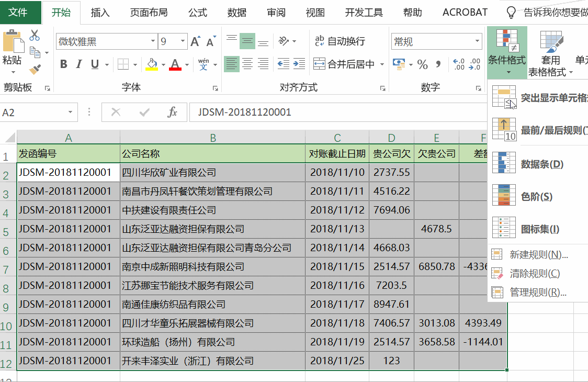This screenshot has height=382, width=588.
Task: Click the Copy icon in clipboard group
Action: pyautogui.click(x=35, y=52)
